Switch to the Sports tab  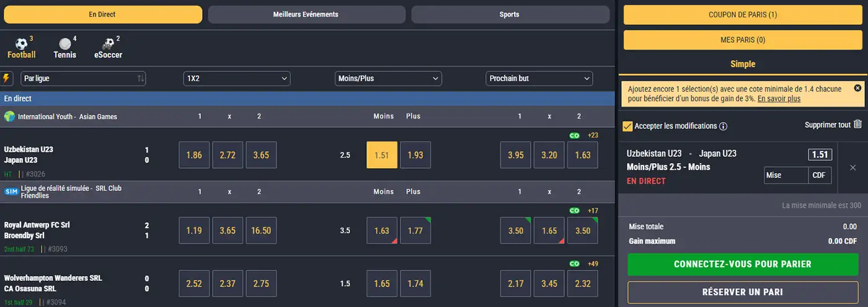(510, 14)
